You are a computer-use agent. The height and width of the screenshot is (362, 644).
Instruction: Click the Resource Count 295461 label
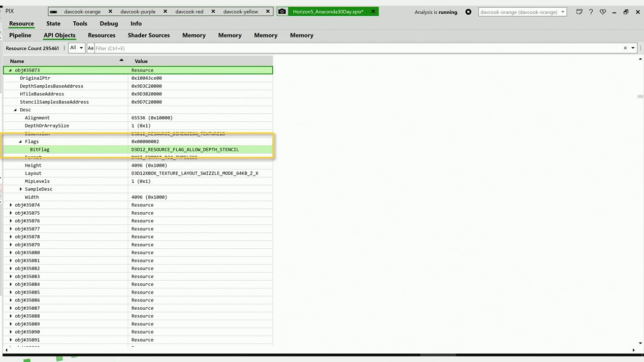(33, 48)
